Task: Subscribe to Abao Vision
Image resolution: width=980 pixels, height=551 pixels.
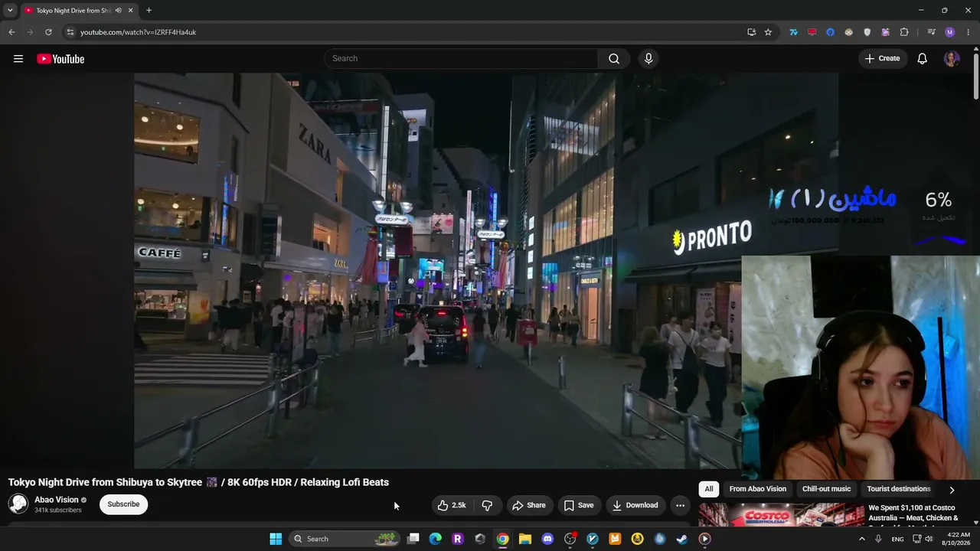Action: 123,504
